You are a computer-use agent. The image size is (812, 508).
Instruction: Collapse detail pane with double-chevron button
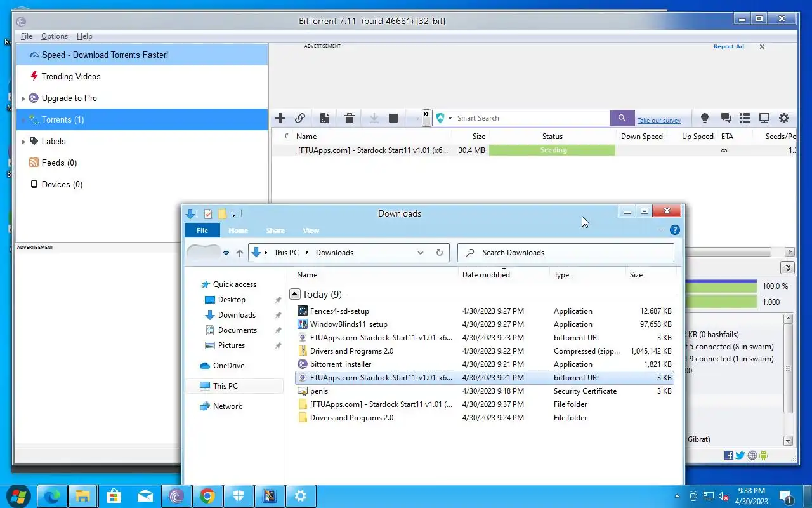(x=787, y=268)
